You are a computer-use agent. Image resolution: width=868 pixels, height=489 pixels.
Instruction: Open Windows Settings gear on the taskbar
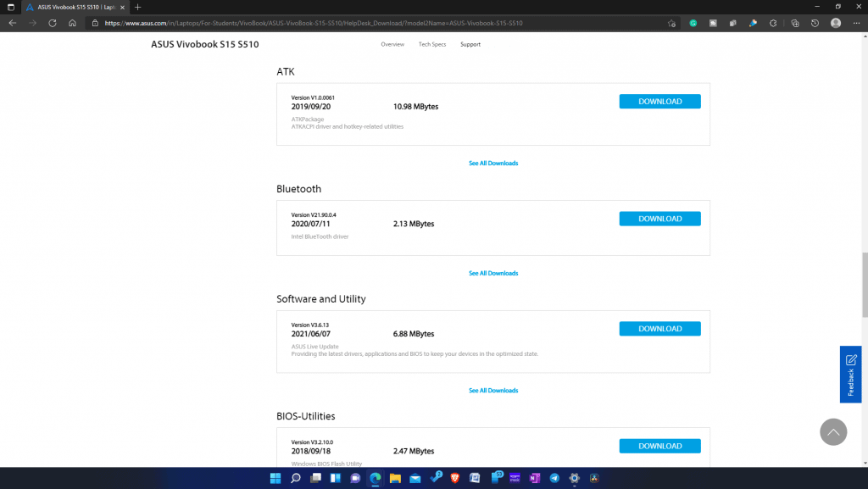[573, 477]
